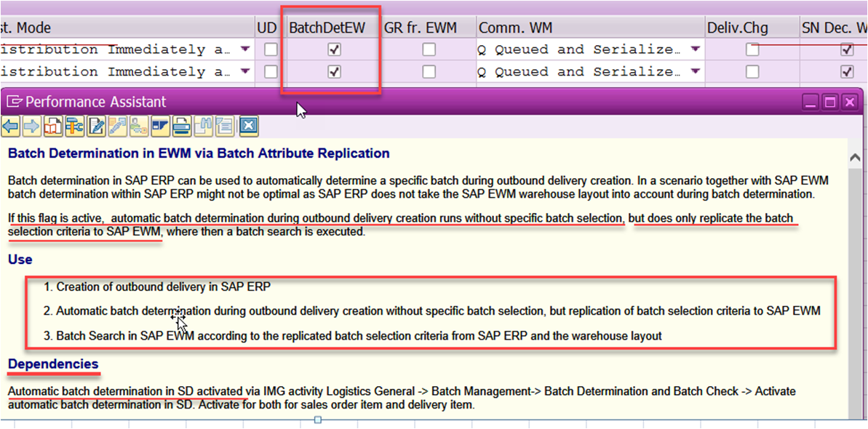
Task: Toggle UD checkbox in first row
Action: 271,50
